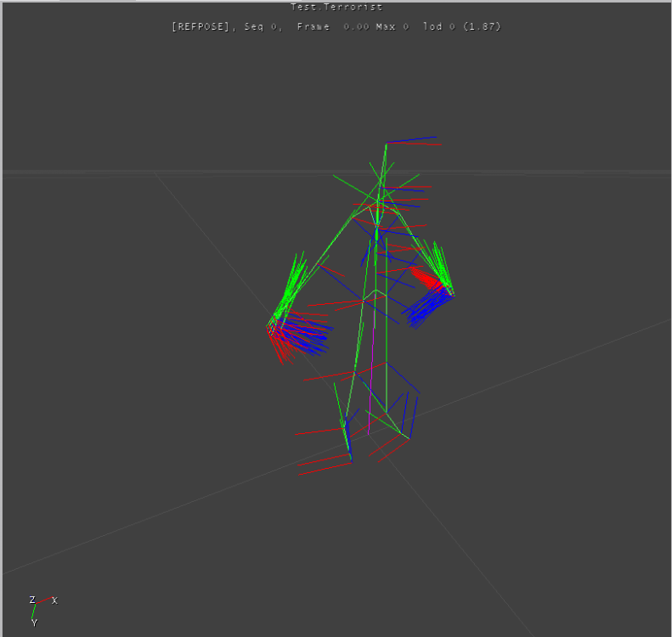
Task: Select the topmost head bone axis marker
Action: 412,140
